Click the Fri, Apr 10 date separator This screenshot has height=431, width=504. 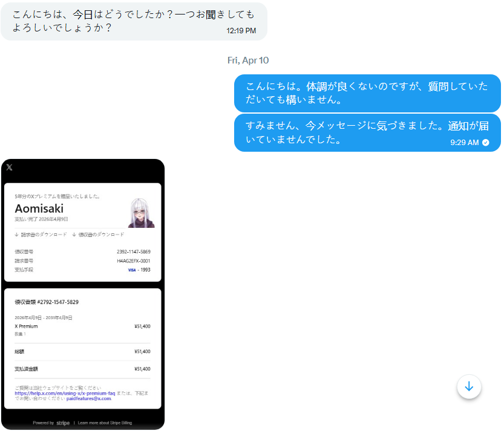(248, 60)
